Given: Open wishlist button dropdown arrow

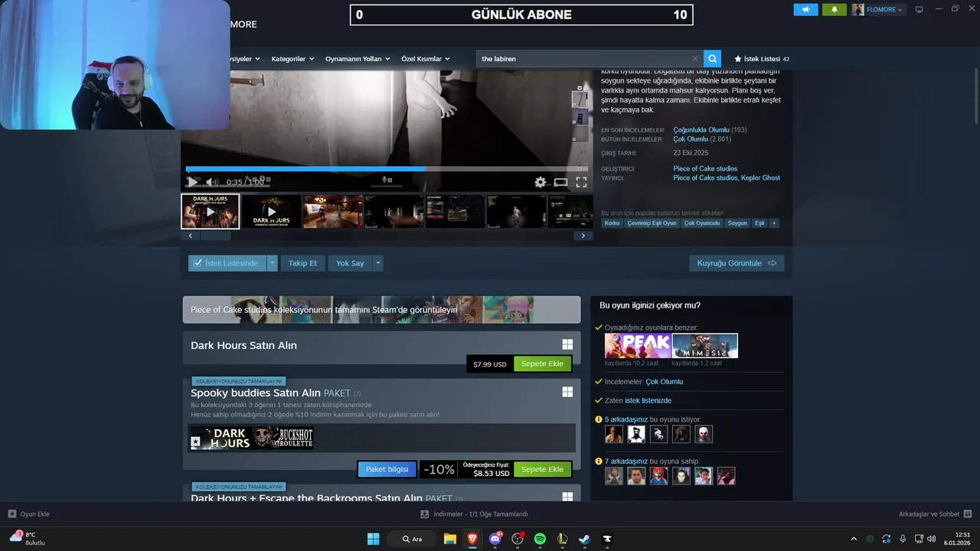Looking at the screenshot, I should (272, 263).
